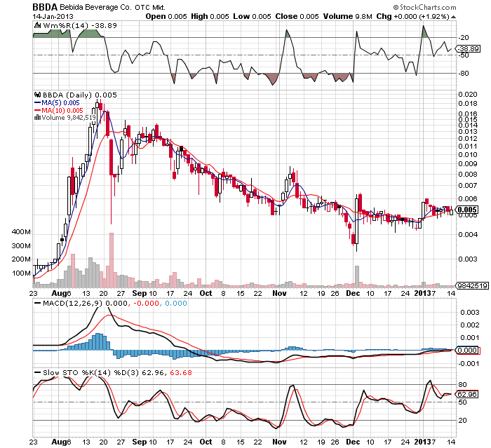Click the gray volume spike at Dec
Image resolution: width=491 pixels, height=448 pixels.
[x=356, y=277]
